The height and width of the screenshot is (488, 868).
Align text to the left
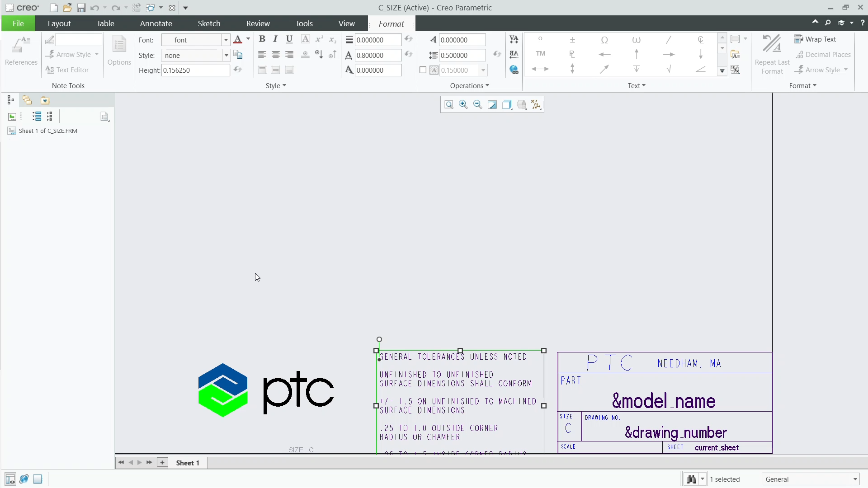point(262,55)
